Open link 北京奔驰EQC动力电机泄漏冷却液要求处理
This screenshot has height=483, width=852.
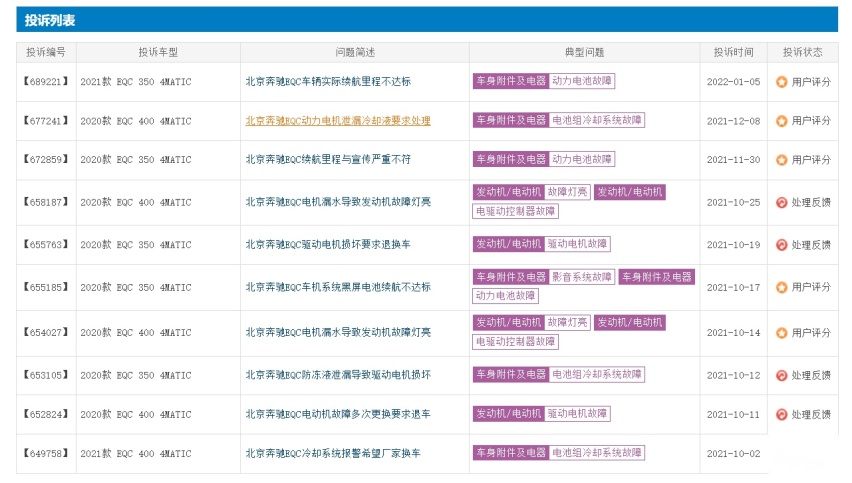click(337, 121)
